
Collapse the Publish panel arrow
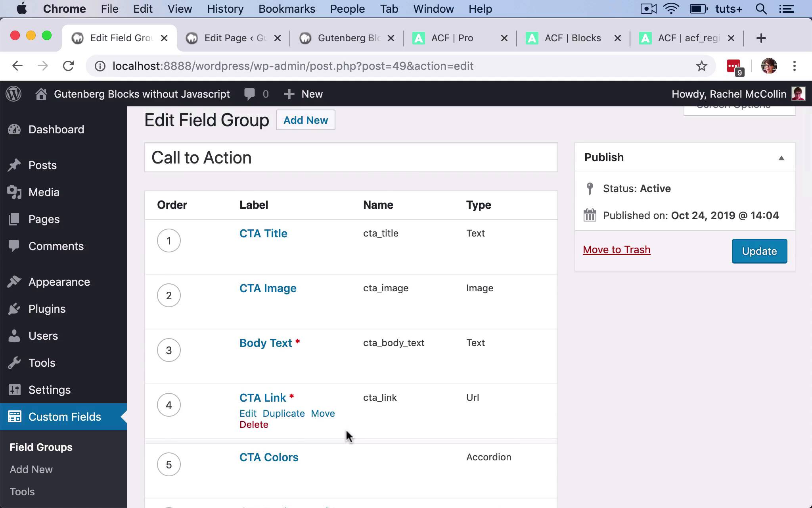(781, 158)
